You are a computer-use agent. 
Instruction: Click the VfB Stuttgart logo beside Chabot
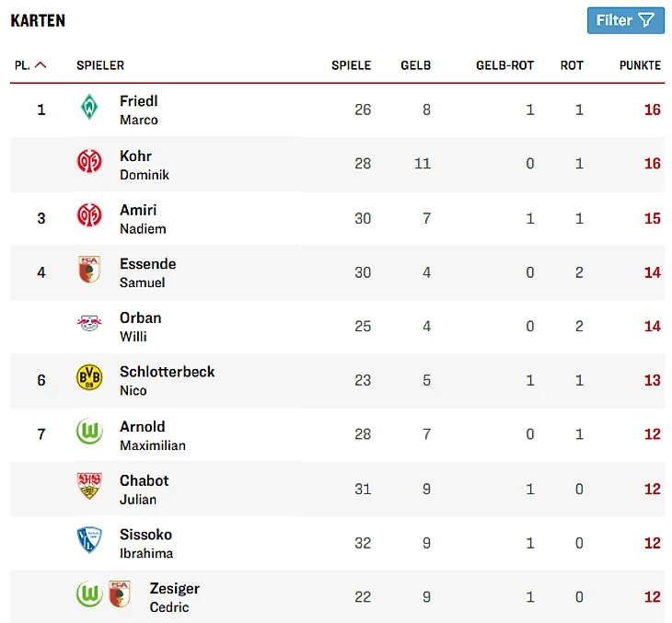[x=89, y=487]
